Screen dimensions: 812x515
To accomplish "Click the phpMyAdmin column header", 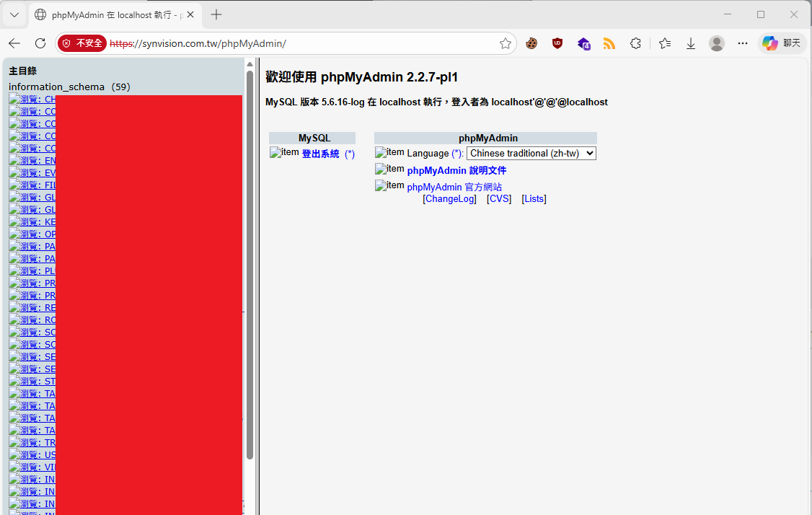I will 486,138.
